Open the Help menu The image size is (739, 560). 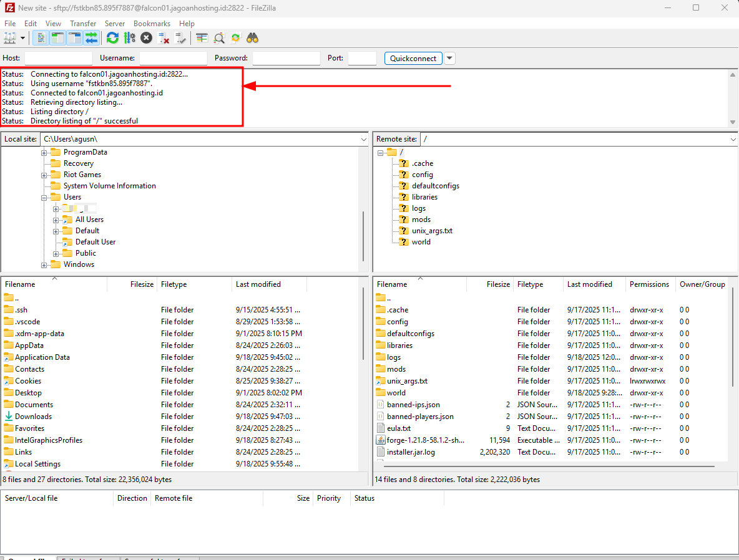187,24
